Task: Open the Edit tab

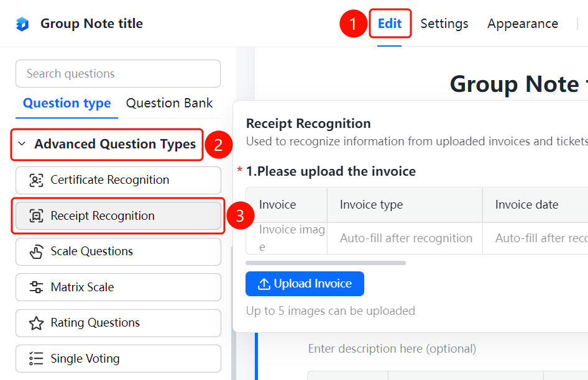Action: [390, 24]
